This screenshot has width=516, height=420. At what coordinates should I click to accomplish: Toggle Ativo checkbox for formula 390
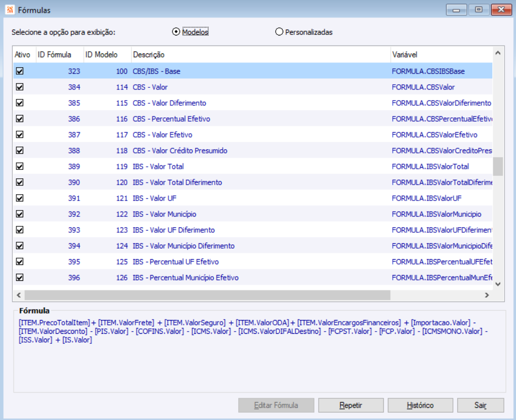[x=20, y=182]
